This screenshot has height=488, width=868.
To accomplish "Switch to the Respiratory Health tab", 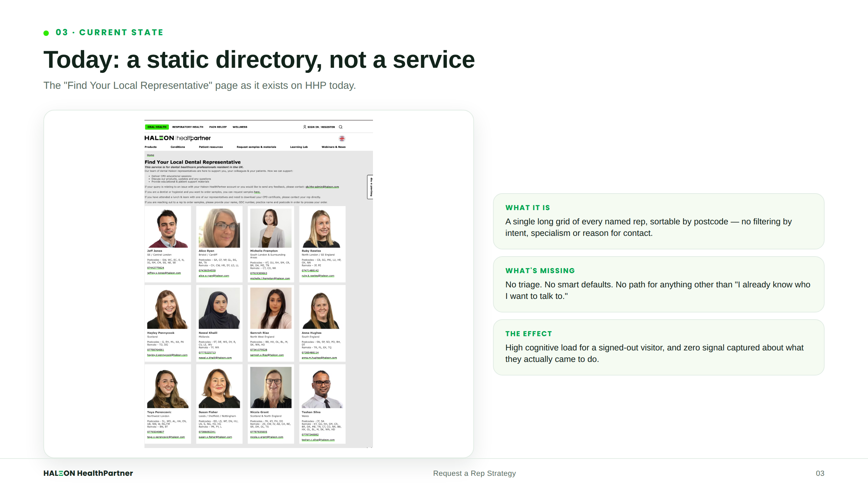I will [188, 127].
